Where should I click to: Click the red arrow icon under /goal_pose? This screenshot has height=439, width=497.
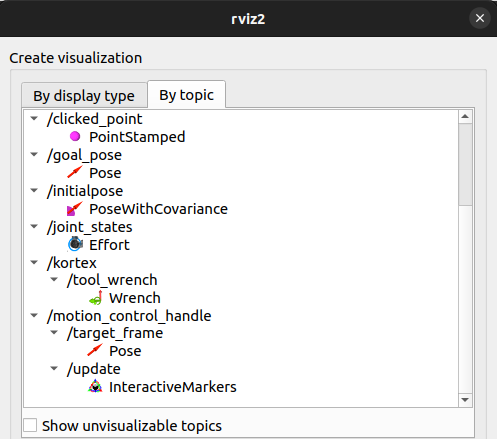click(75, 172)
